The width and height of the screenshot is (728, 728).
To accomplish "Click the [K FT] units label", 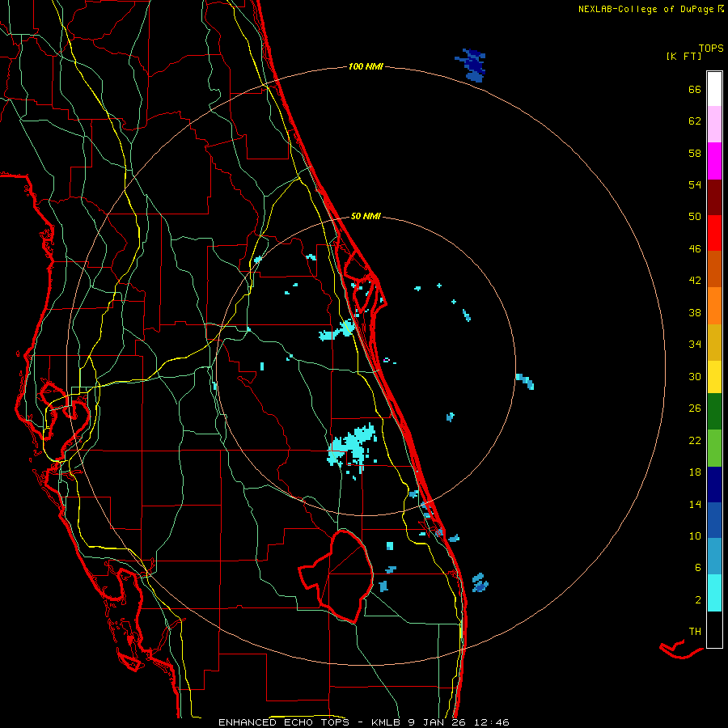I will (x=684, y=56).
